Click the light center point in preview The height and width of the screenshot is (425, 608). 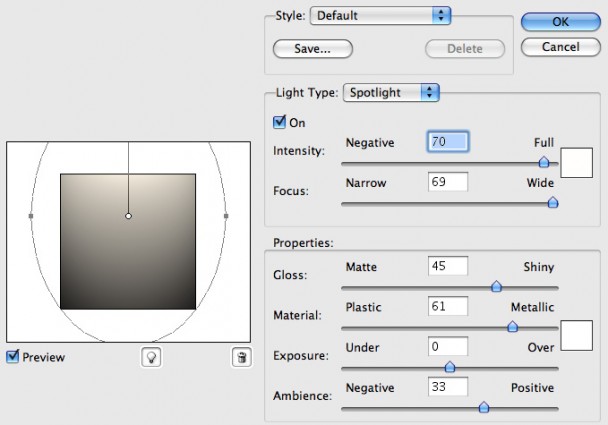click(x=128, y=216)
